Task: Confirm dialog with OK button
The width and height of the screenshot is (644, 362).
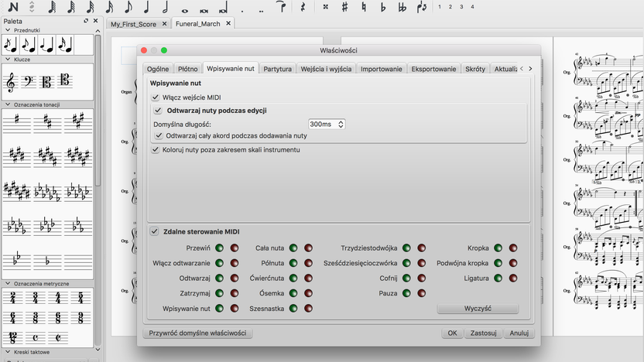Action: point(452,333)
